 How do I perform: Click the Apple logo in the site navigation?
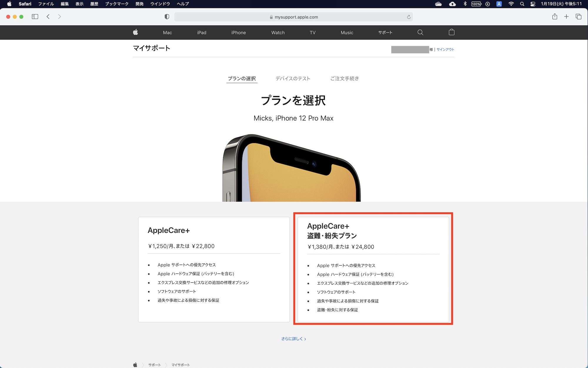coord(136,32)
